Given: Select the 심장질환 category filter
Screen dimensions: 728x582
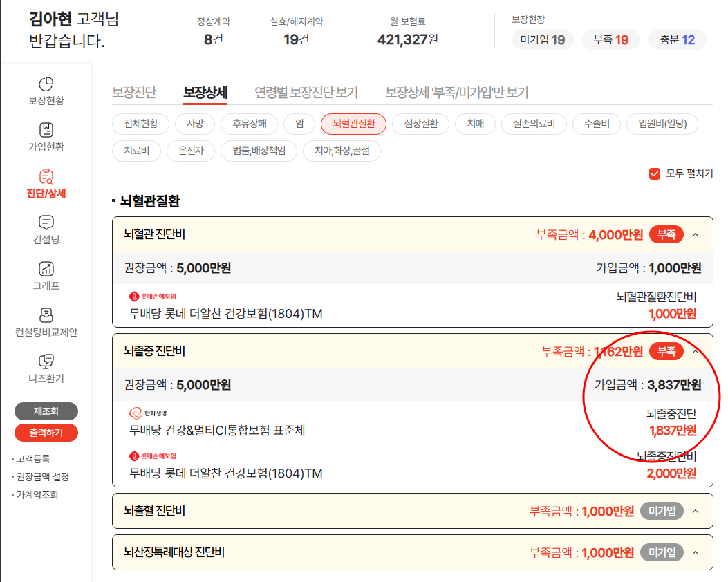Looking at the screenshot, I should pos(420,124).
